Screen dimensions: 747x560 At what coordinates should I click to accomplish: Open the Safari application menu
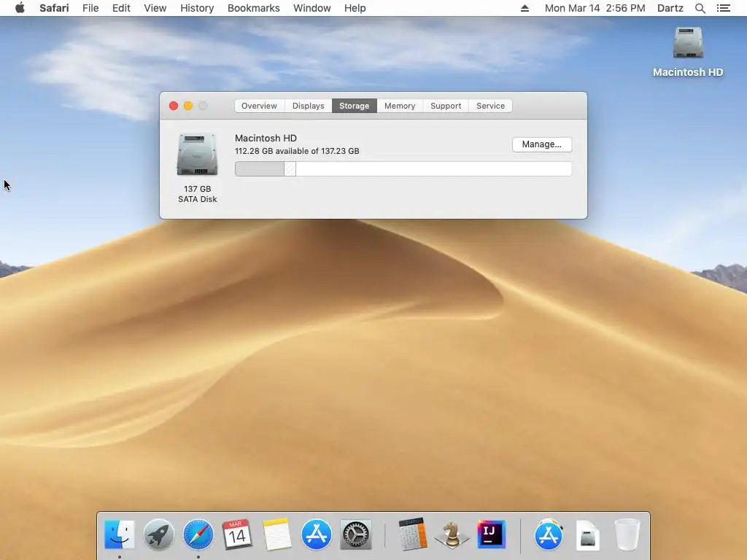[54, 8]
